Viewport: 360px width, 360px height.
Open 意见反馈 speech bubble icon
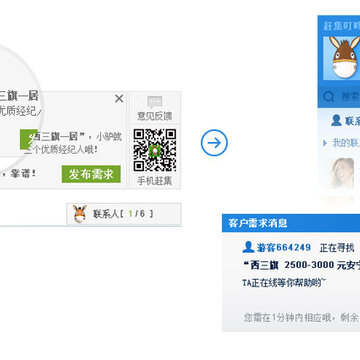pyautogui.click(x=155, y=102)
